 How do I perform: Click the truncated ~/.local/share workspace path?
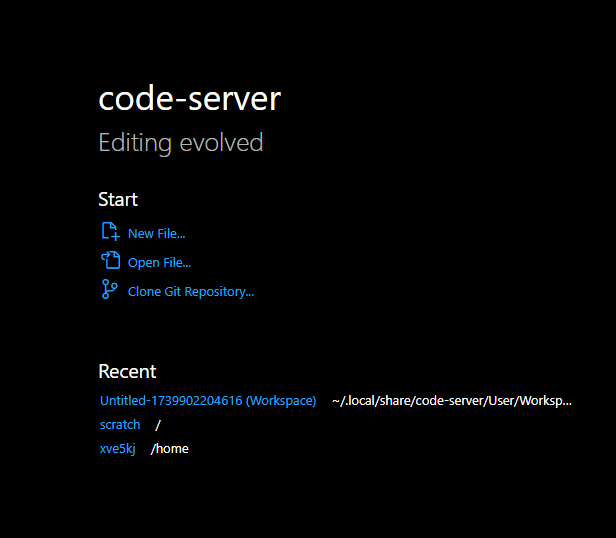click(451, 401)
